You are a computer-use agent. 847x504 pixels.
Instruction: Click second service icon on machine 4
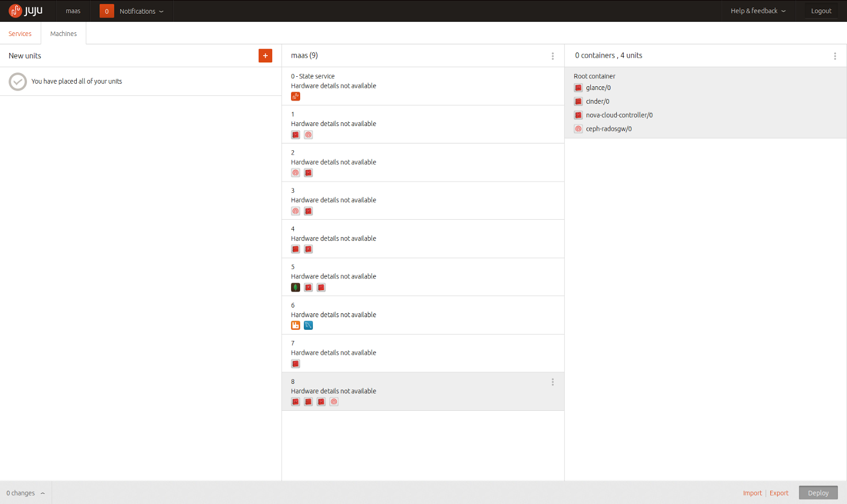click(308, 249)
